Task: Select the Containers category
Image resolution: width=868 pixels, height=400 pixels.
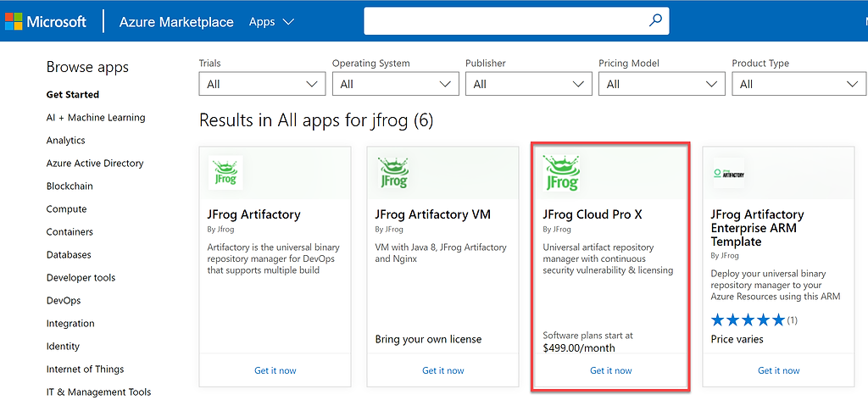Action: tap(70, 232)
